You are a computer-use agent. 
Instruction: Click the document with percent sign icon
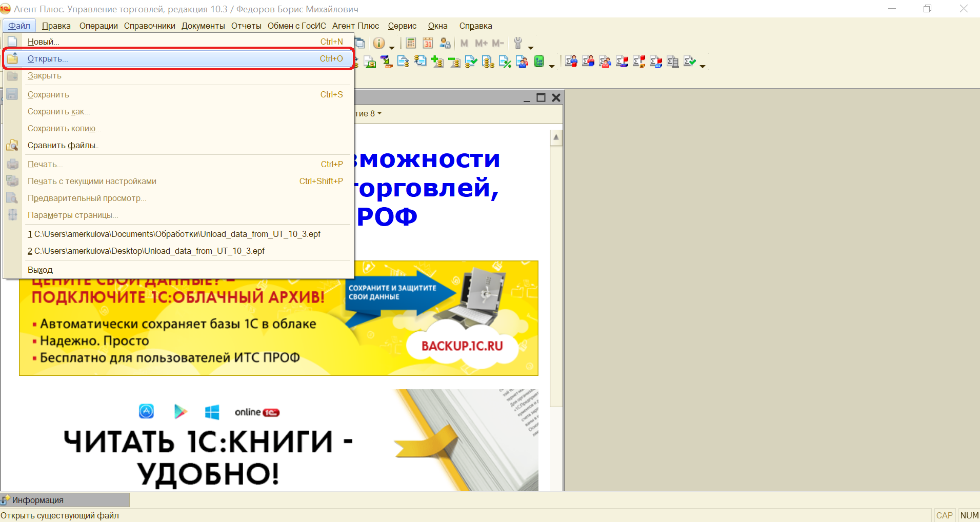click(505, 62)
